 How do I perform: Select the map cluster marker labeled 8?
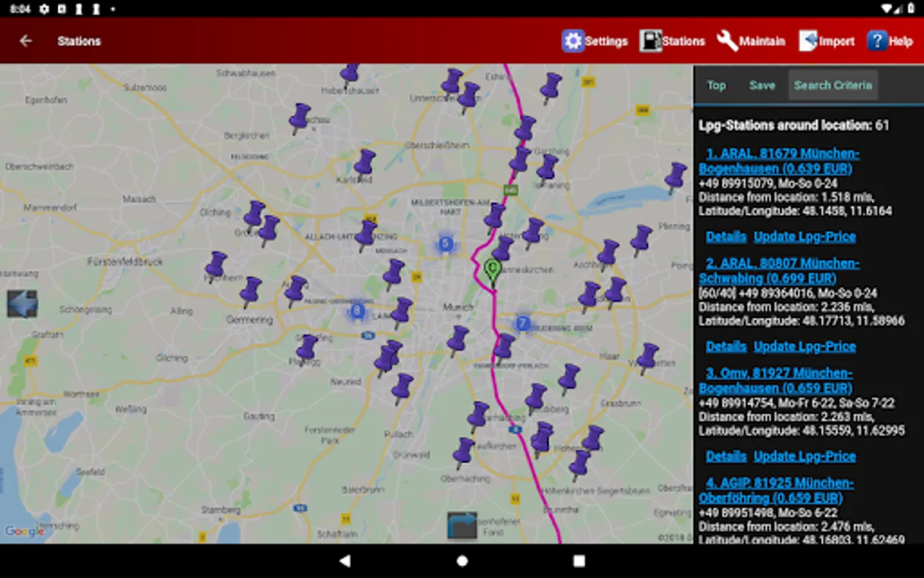(357, 313)
